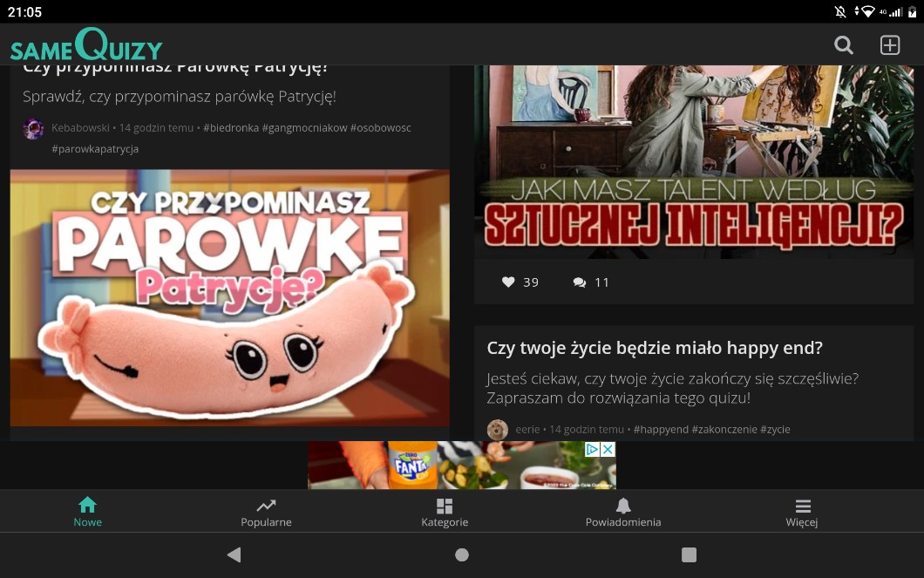Click the sameQuizy logo
The height and width of the screenshot is (578, 924).
(x=86, y=45)
